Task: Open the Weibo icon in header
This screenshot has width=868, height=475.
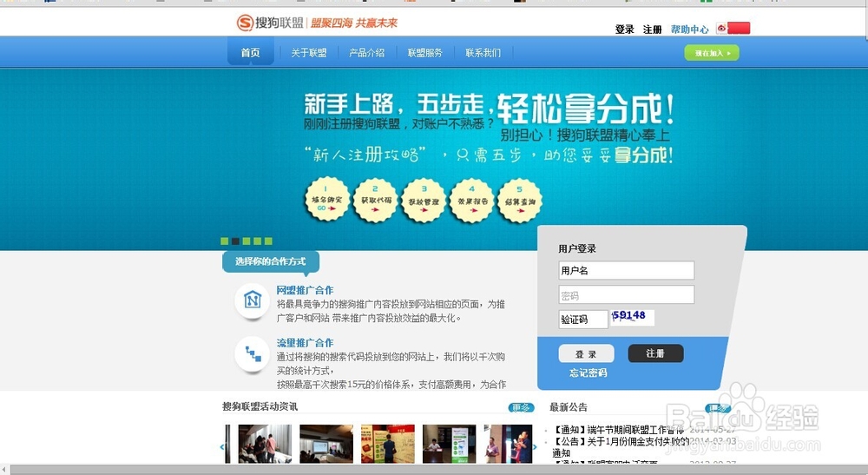Action: point(721,29)
